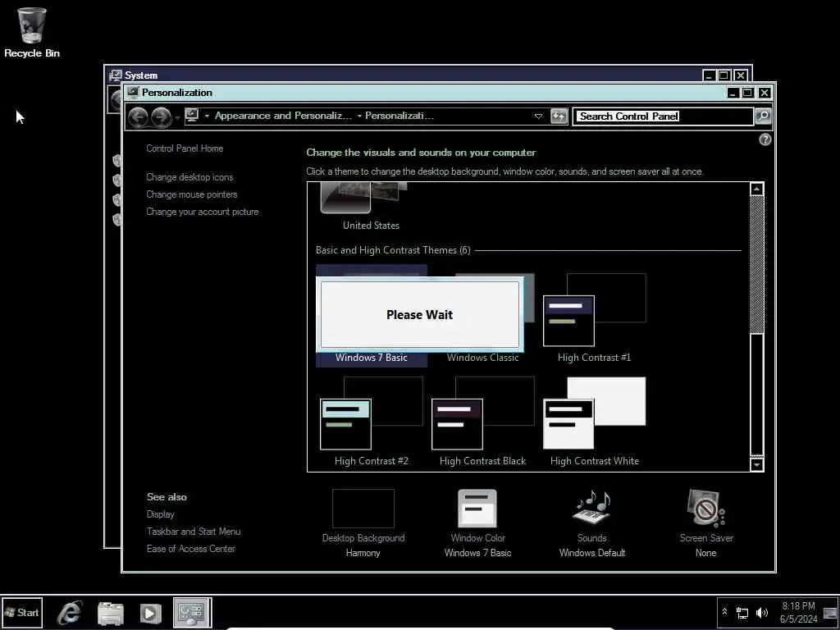Click the System window title bar

(407, 75)
